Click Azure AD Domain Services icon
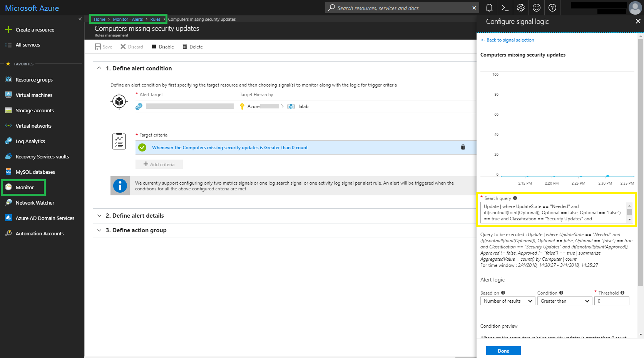The width and height of the screenshot is (644, 358). point(8,218)
